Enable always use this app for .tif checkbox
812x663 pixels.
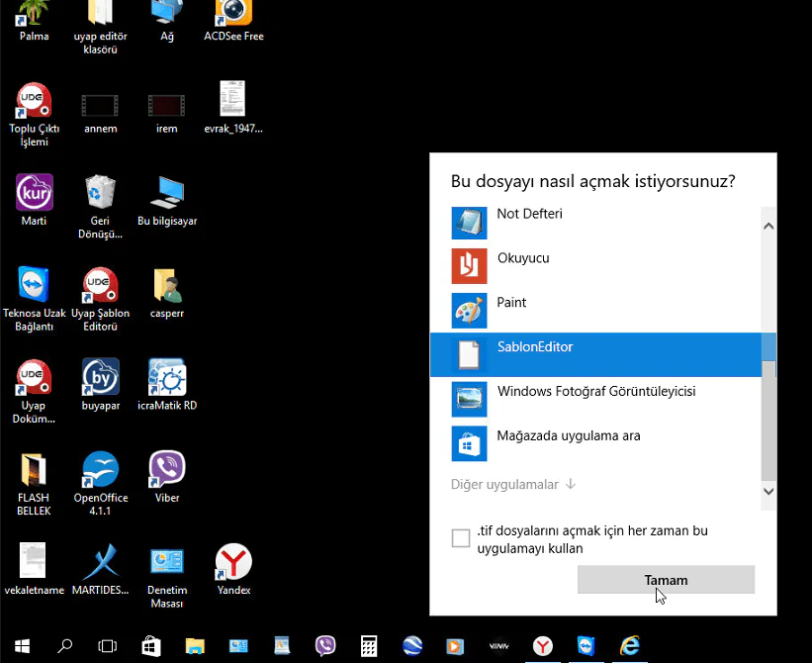click(461, 538)
